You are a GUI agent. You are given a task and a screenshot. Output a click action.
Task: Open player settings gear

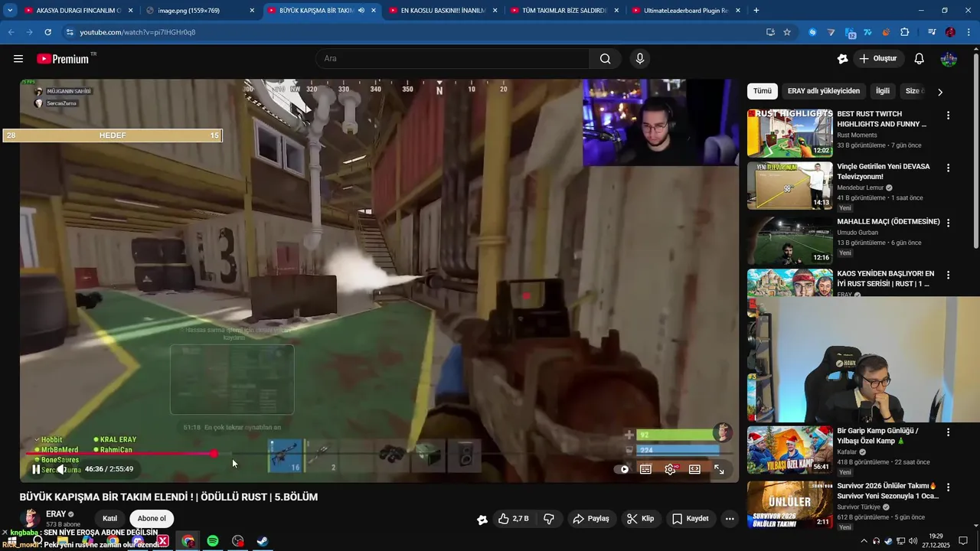pos(670,469)
